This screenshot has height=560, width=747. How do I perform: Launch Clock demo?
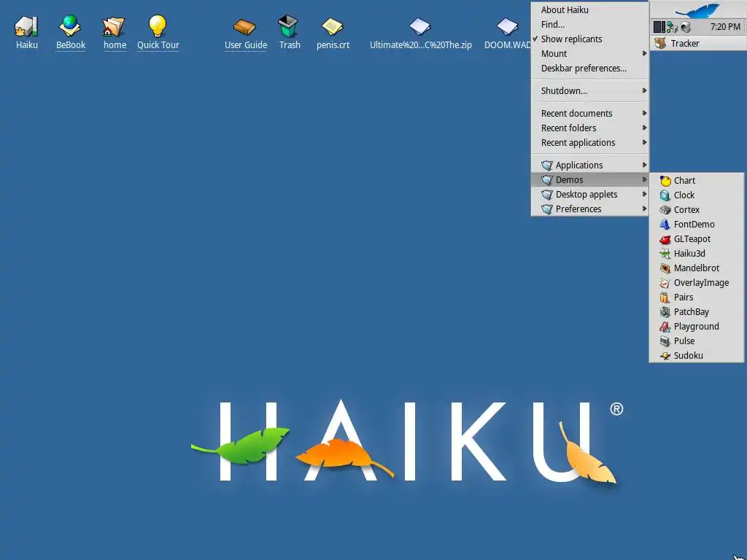click(697, 195)
